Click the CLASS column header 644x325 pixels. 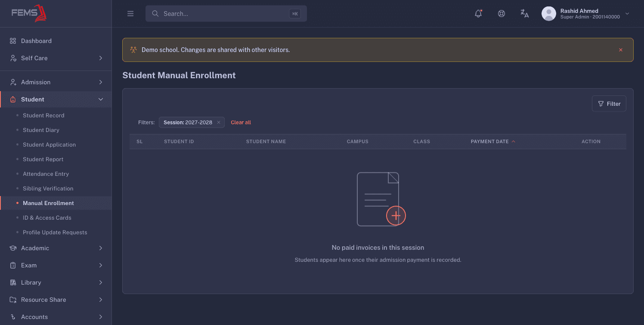422,141
